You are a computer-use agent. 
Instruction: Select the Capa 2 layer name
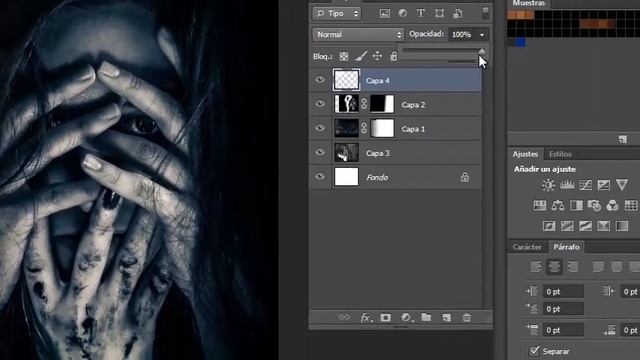click(413, 105)
